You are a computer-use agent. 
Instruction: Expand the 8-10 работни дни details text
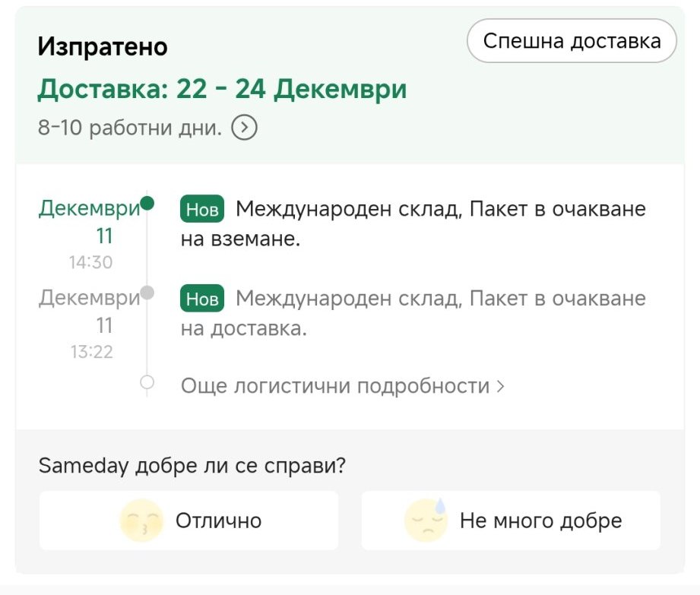(130, 127)
